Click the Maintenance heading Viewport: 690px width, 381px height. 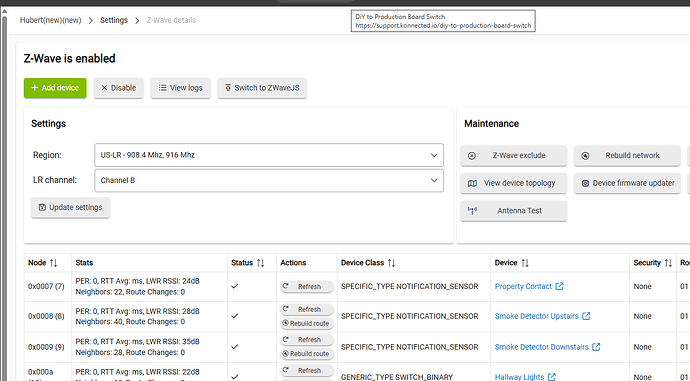coord(492,124)
